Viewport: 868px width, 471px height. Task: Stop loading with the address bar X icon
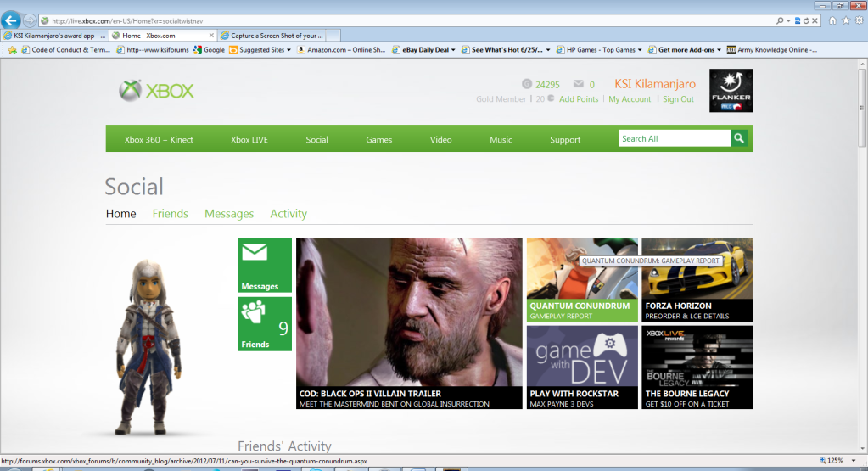[815, 21]
